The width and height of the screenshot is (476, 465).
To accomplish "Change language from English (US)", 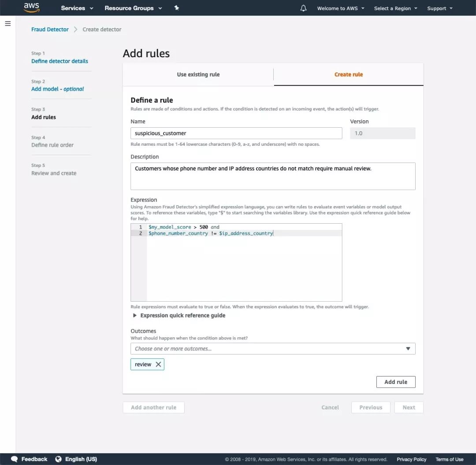I will [81, 459].
